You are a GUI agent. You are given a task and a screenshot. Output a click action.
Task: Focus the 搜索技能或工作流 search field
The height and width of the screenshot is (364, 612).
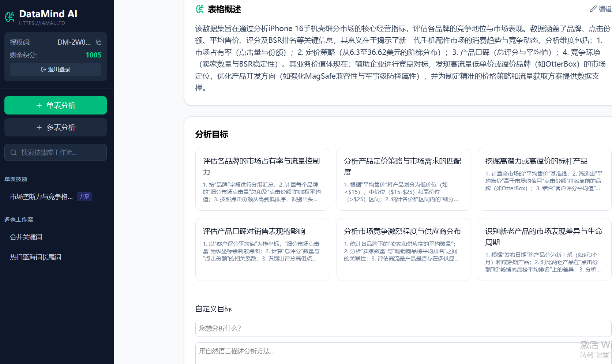pos(60,153)
